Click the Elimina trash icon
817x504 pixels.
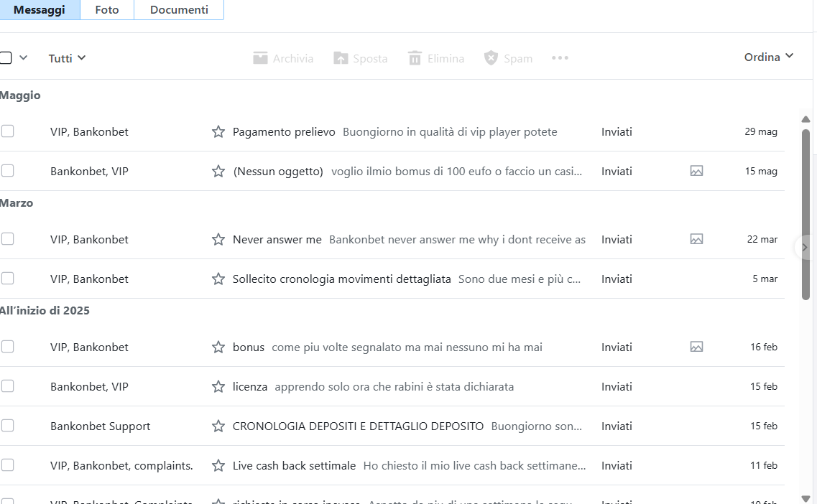(x=415, y=58)
